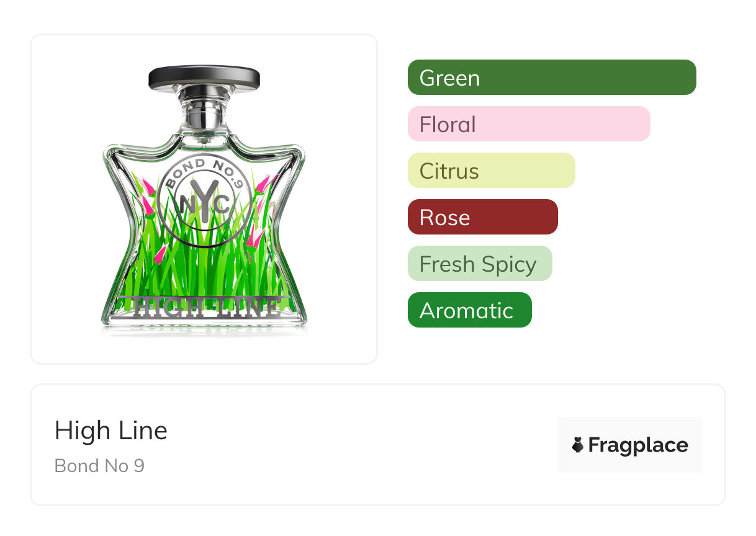This screenshot has height=536, width=756.
Task: Select the dark red Rose bar
Action: [482, 217]
